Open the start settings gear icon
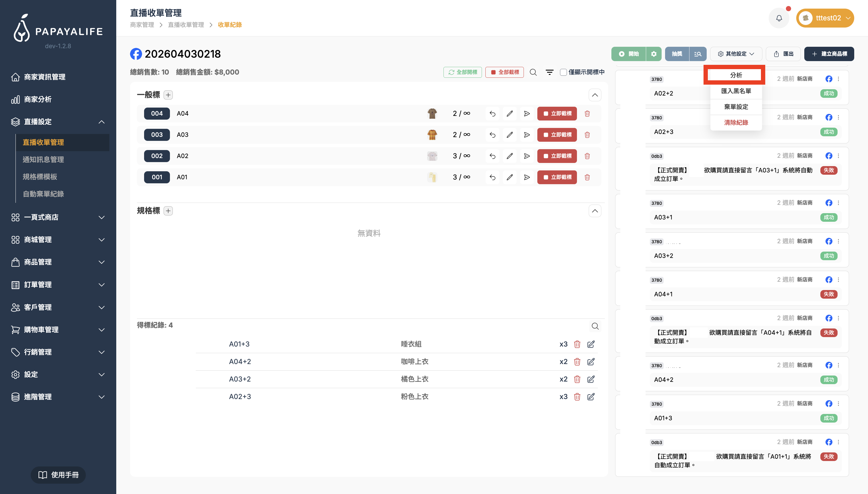 654,54
